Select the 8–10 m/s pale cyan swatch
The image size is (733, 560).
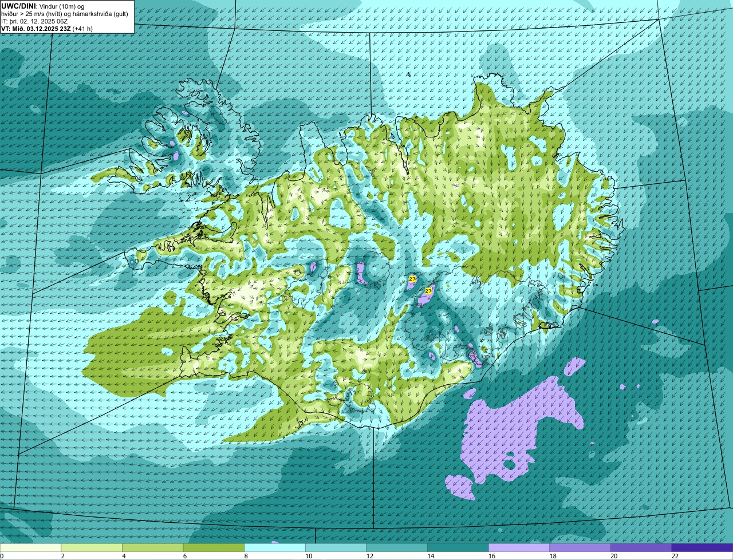click(x=275, y=547)
